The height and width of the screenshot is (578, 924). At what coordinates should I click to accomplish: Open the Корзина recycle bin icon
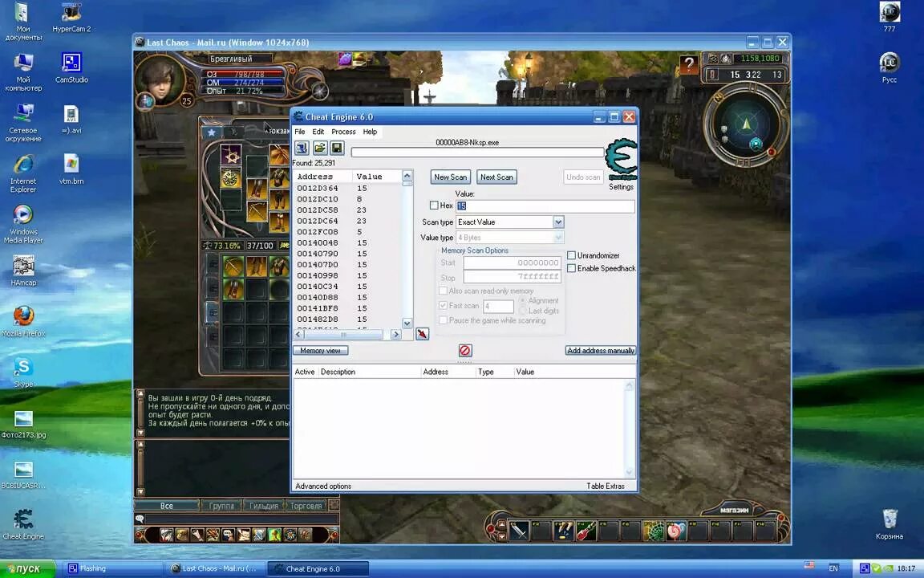coord(890,524)
